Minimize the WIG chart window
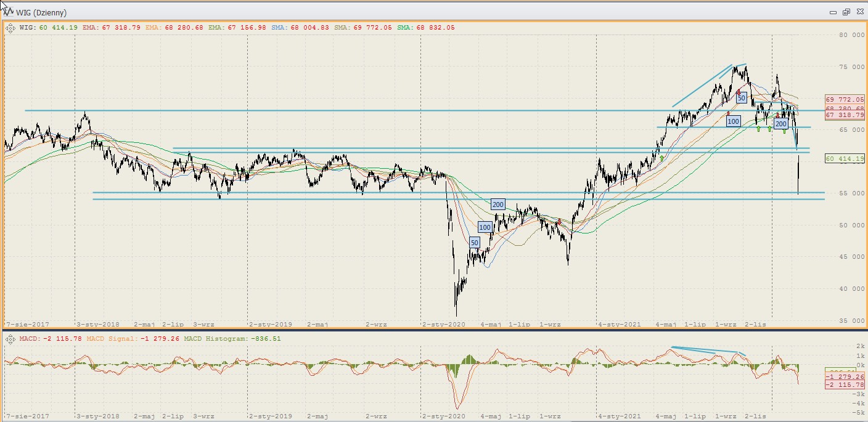Viewport: 868px width, 422px height. click(833, 12)
